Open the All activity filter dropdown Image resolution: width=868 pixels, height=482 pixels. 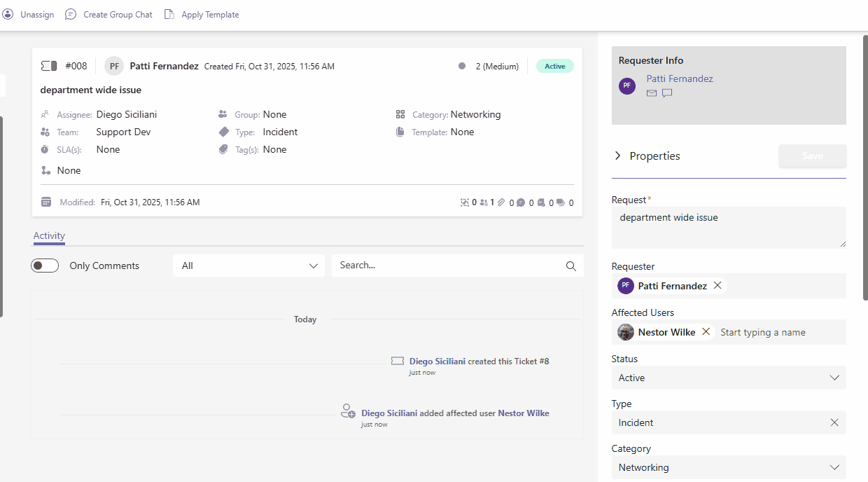click(x=248, y=266)
